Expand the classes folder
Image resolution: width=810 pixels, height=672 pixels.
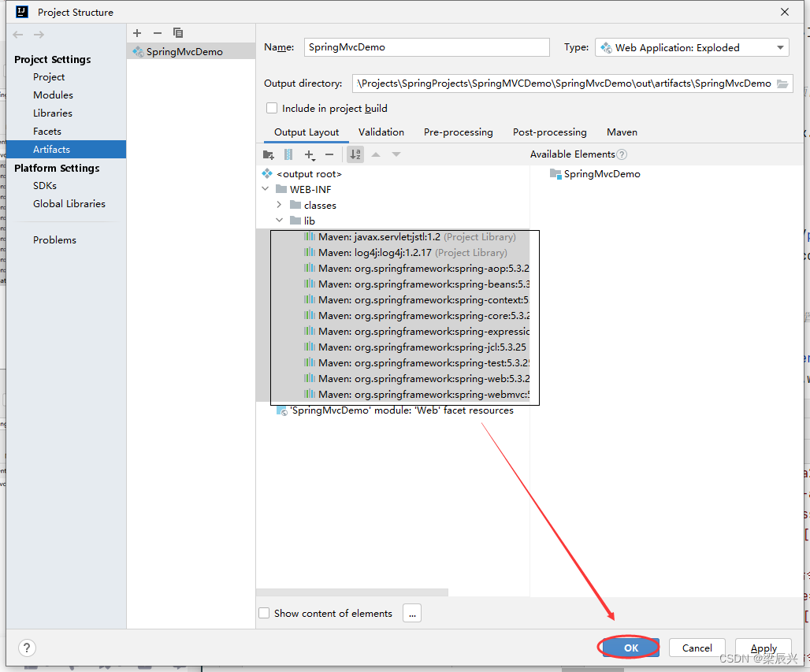click(x=279, y=205)
